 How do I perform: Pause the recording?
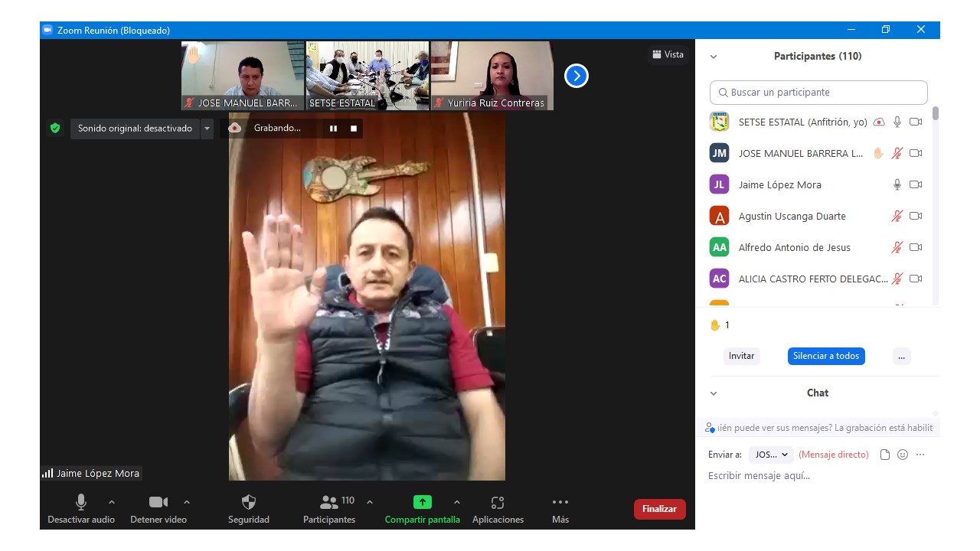[x=333, y=129]
